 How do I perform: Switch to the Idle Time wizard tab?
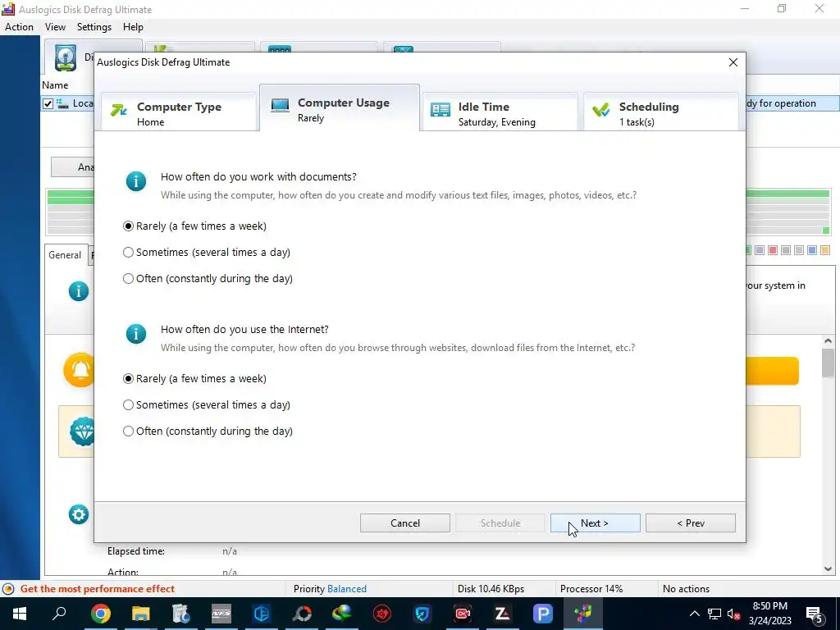500,112
